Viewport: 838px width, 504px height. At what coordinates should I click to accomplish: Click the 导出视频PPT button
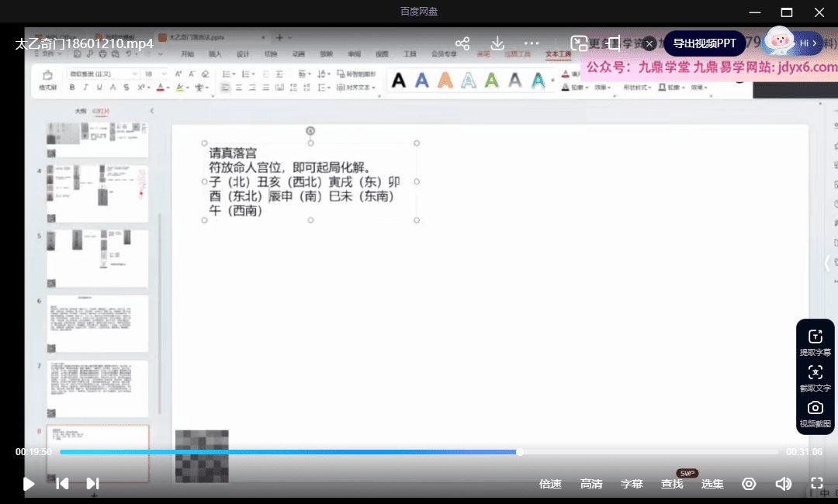click(x=704, y=43)
